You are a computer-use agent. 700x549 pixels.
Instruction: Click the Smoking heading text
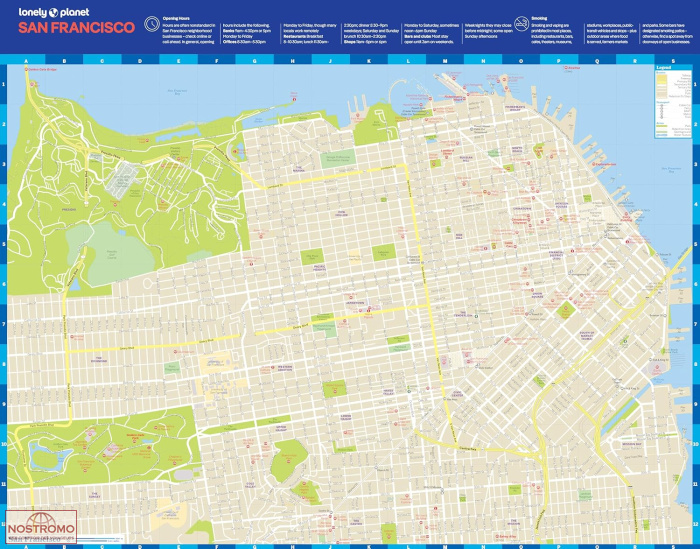tap(539, 18)
